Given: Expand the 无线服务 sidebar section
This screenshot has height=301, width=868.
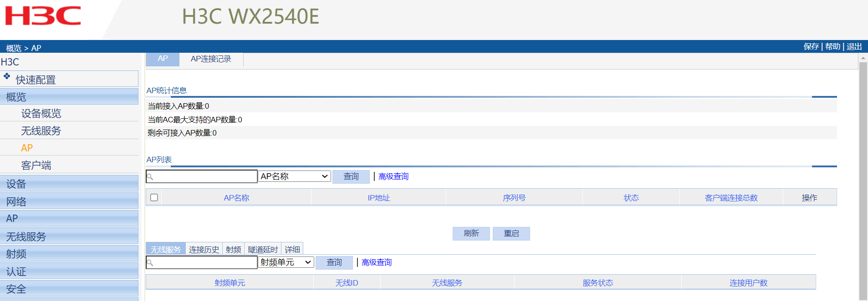Looking at the screenshot, I should [69, 236].
